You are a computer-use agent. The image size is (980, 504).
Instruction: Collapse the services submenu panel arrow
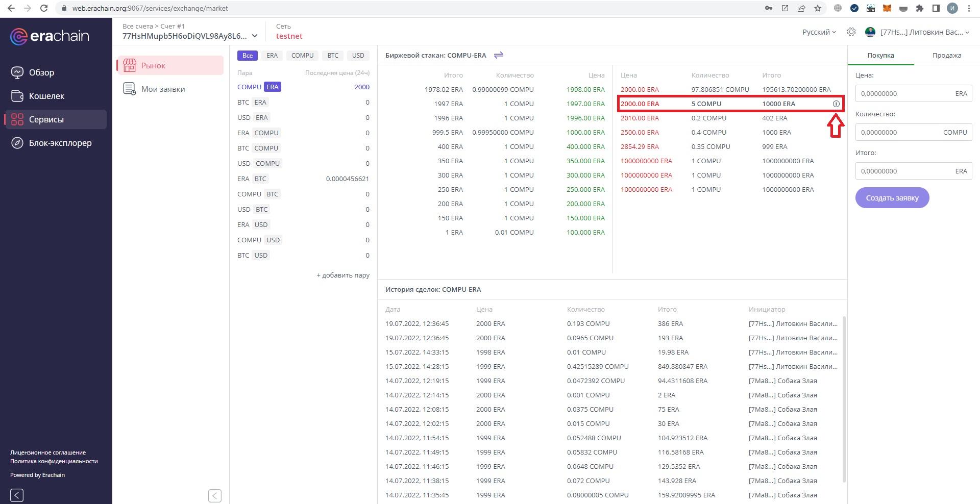(x=215, y=495)
